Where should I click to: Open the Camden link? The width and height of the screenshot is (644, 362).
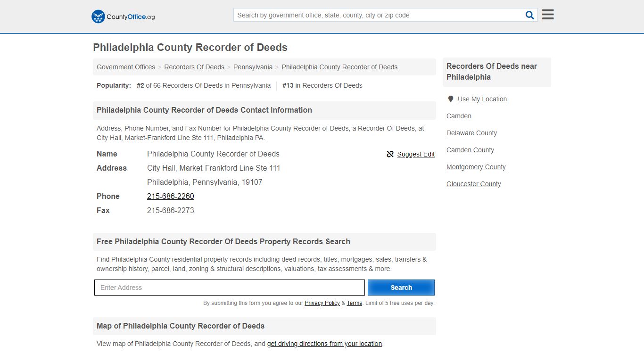[x=459, y=116]
